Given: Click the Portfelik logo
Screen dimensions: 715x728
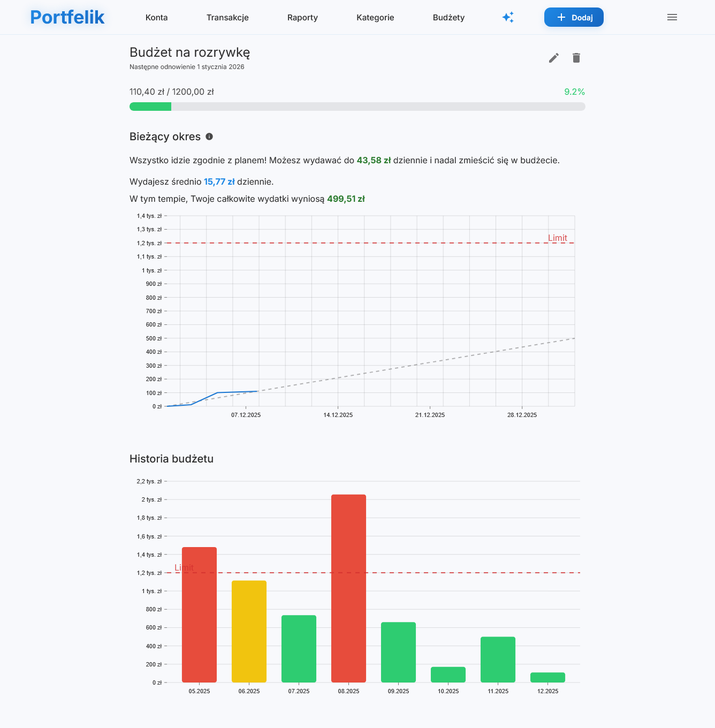Looking at the screenshot, I should tap(67, 18).
